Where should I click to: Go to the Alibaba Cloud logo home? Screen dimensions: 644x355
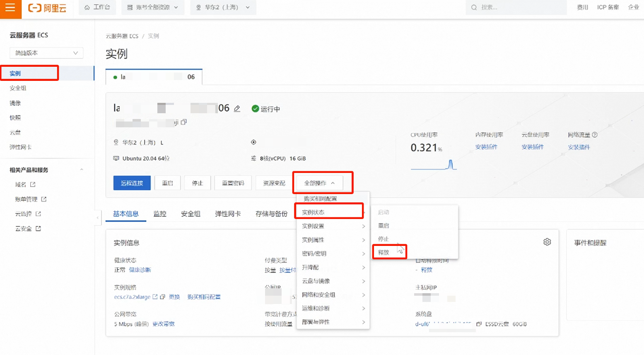pos(47,8)
